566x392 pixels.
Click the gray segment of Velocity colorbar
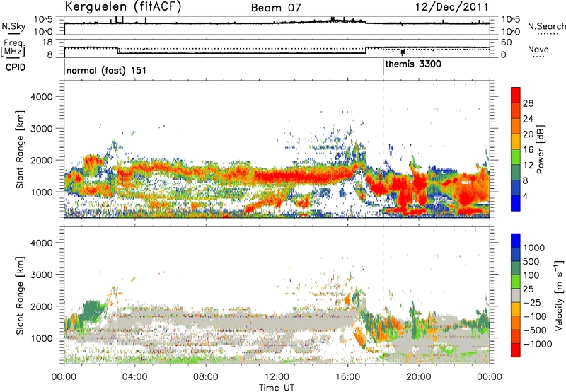(516, 295)
